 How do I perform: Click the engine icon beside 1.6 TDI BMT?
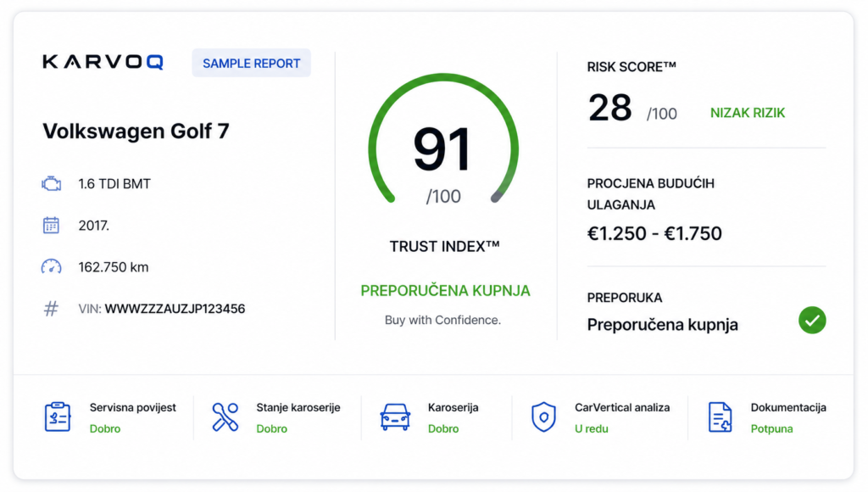tap(52, 183)
